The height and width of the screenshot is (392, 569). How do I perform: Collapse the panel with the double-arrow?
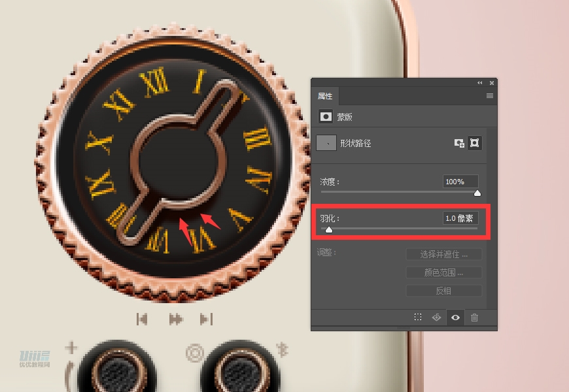pyautogui.click(x=480, y=83)
